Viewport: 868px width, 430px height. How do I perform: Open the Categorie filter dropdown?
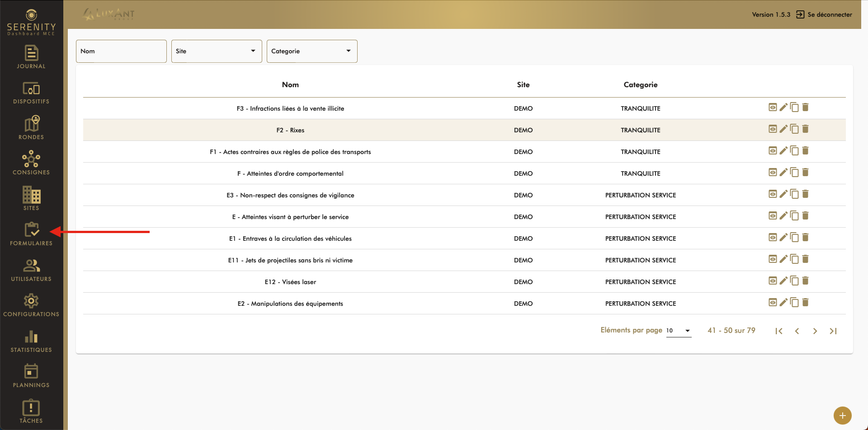point(312,51)
